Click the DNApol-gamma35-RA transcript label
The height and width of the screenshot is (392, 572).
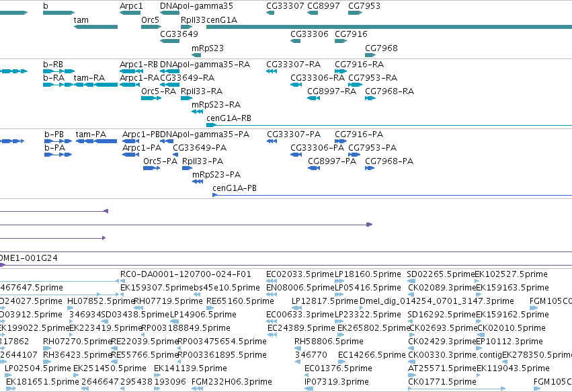coord(205,65)
